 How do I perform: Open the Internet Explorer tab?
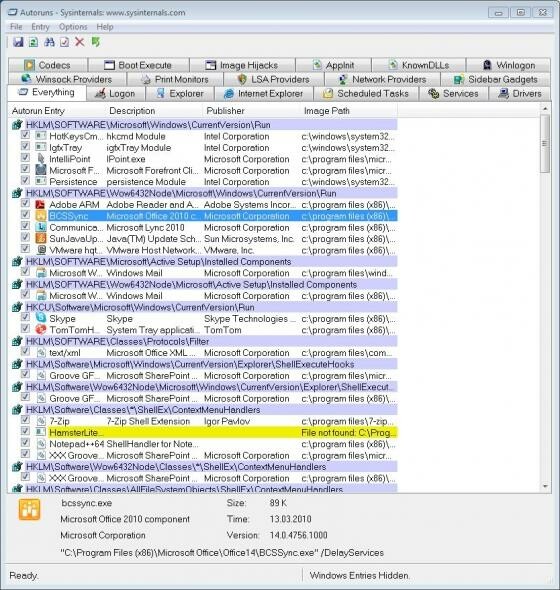(x=264, y=94)
